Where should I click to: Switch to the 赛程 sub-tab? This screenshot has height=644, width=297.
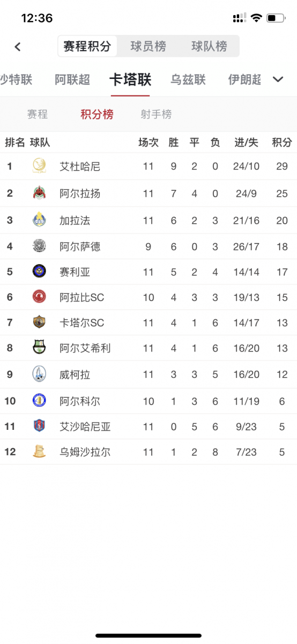click(38, 114)
